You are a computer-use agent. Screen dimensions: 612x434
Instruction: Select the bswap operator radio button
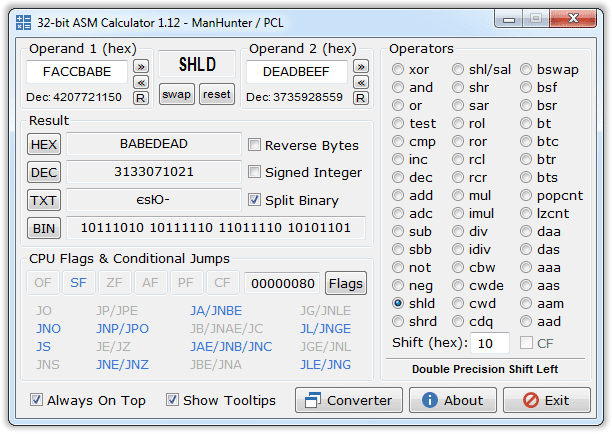(526, 70)
